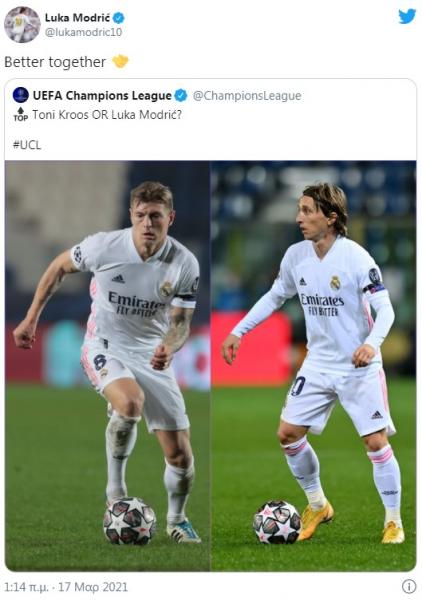
Task: Open the Toni Kroos photo on left
Action: 108,366
